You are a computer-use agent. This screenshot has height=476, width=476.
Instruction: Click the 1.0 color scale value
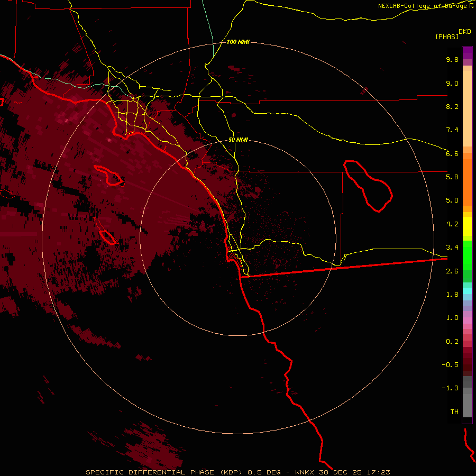click(x=452, y=318)
